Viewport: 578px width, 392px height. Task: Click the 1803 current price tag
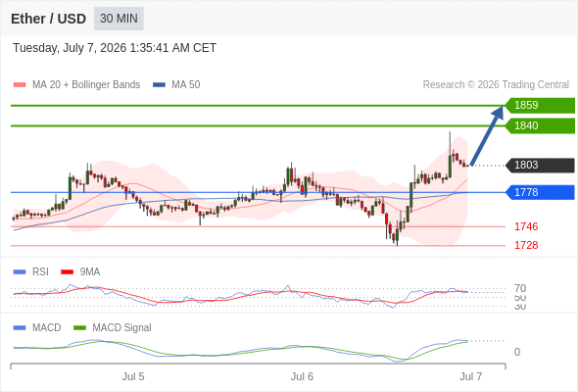(540, 165)
